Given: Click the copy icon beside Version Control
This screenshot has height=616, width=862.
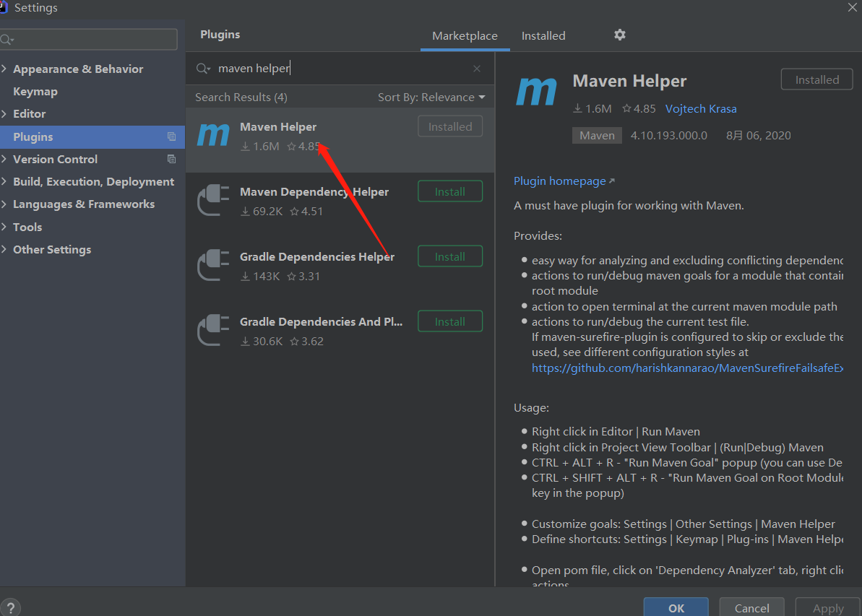Looking at the screenshot, I should tap(171, 159).
